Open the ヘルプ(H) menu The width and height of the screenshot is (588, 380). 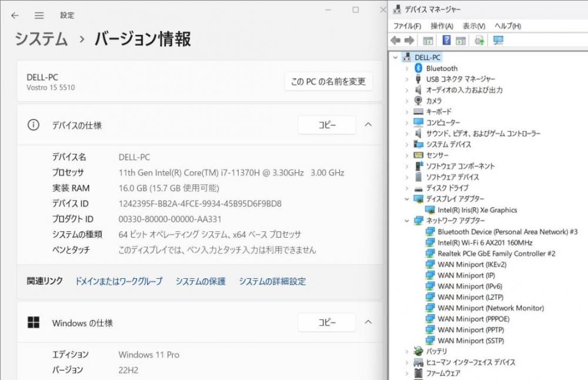pos(508,26)
